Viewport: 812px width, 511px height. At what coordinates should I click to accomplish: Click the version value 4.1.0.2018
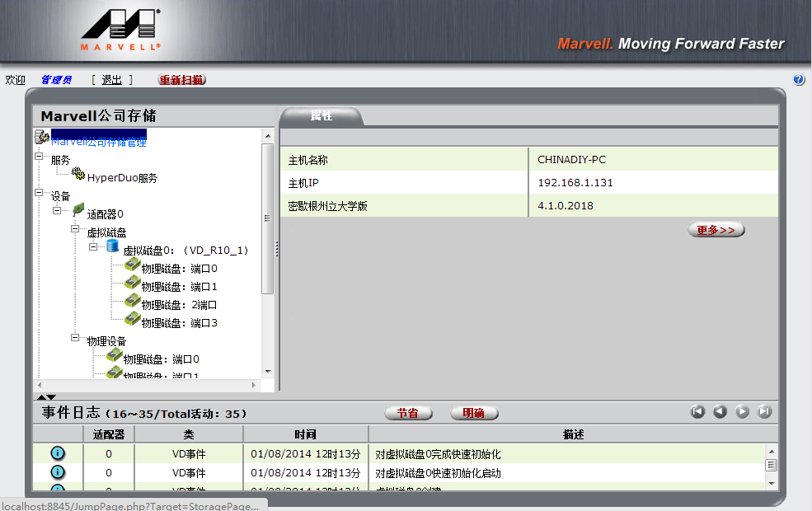(566, 206)
